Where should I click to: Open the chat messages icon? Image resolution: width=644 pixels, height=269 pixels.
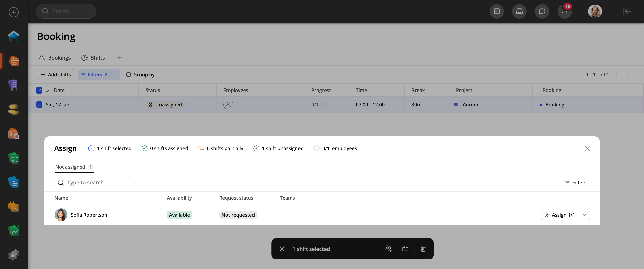click(542, 11)
